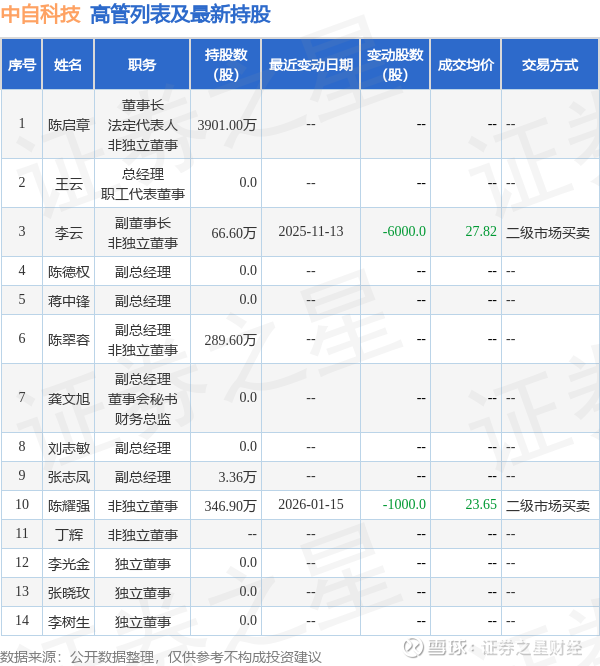
Task: Click the 3901.00万 shareholding cell
Action: coord(227,125)
